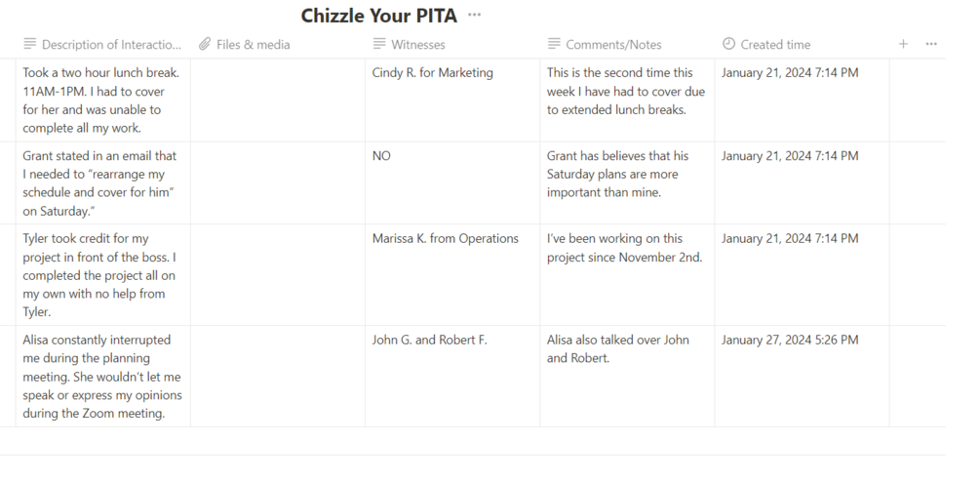Screen dimensions: 980x484
Task: Click the note about Grant's Saturday plans
Action: 617,174
